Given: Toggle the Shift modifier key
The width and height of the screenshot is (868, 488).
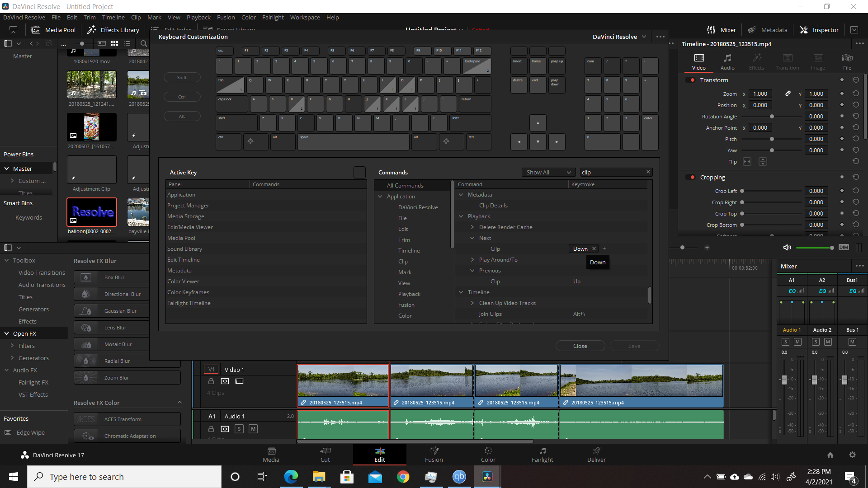Looking at the screenshot, I should (x=182, y=78).
